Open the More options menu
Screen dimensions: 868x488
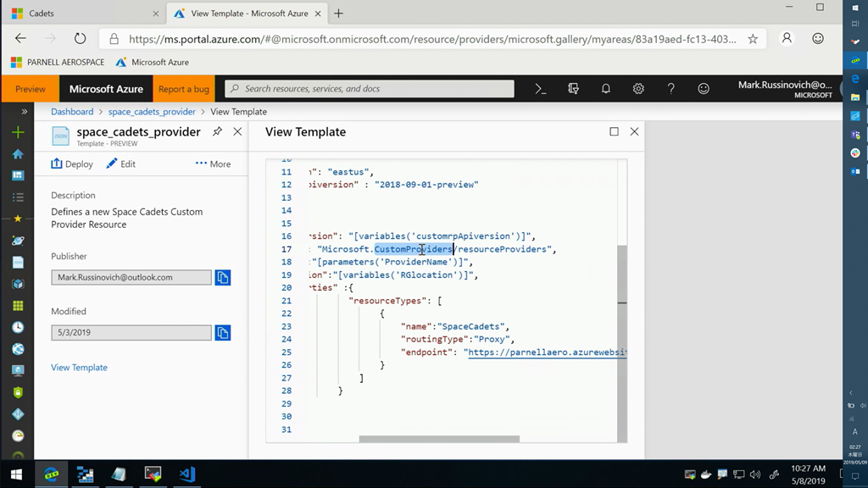tap(213, 164)
